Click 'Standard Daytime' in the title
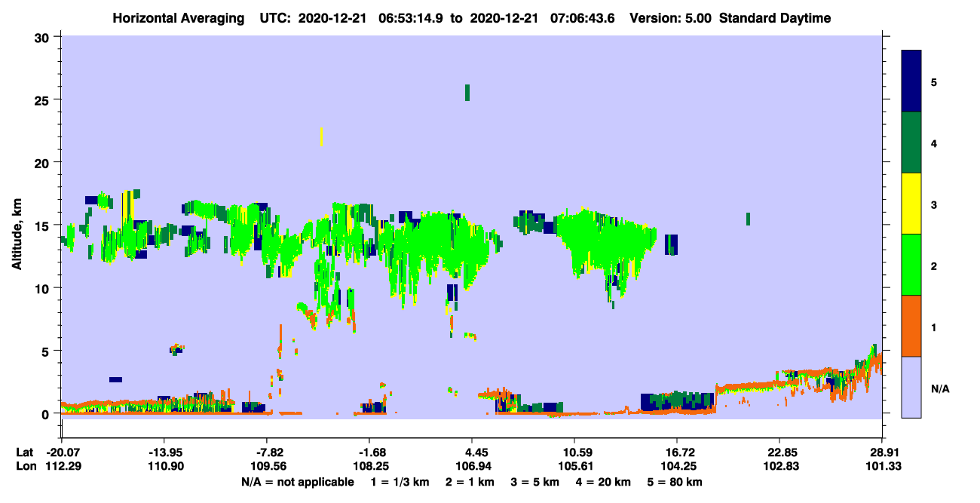The height and width of the screenshot is (503, 980). click(x=775, y=18)
